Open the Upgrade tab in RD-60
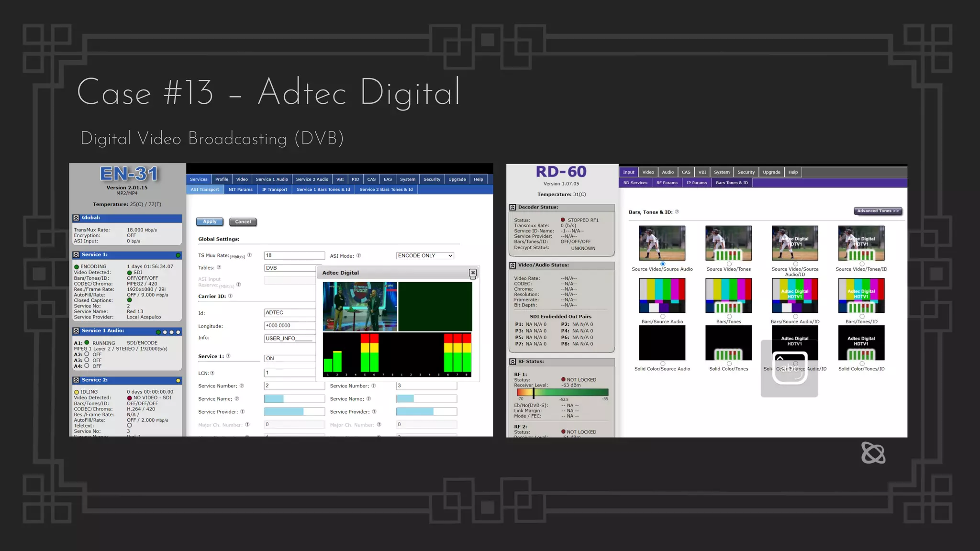 pyautogui.click(x=771, y=172)
